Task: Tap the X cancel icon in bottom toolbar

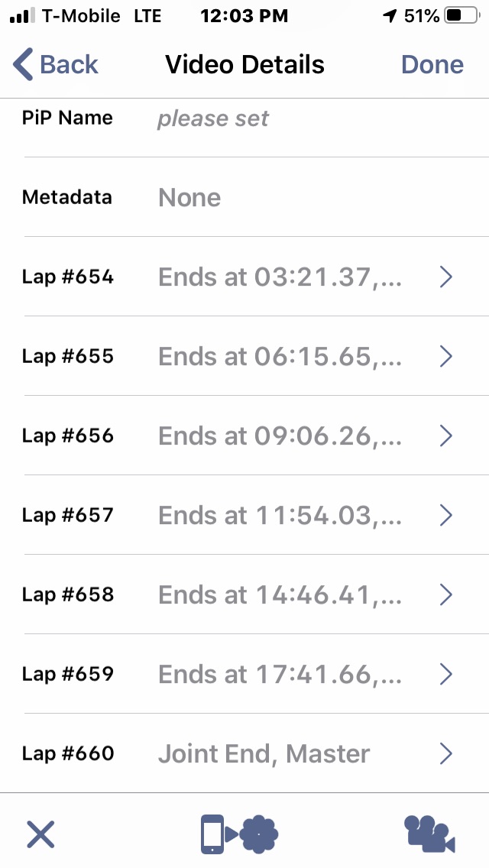Action: [41, 834]
